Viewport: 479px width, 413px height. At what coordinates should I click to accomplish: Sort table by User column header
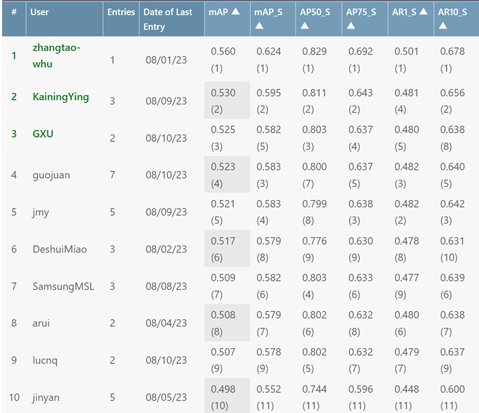[x=39, y=12]
